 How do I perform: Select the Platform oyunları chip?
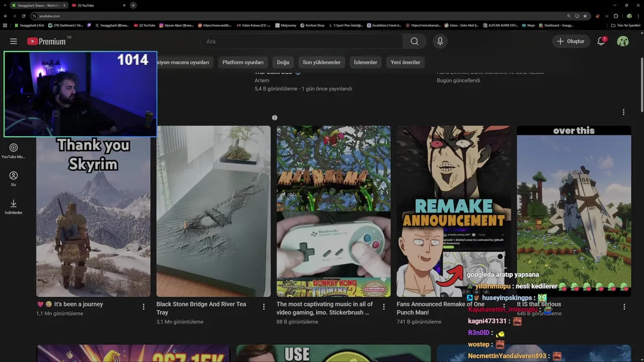(243, 62)
